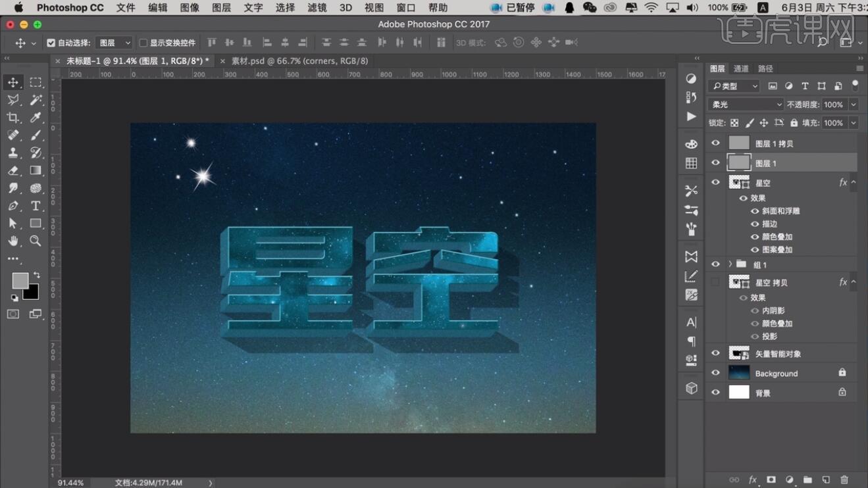868x488 pixels.
Task: Select the Rectangle shape tool
Action: 36,224
